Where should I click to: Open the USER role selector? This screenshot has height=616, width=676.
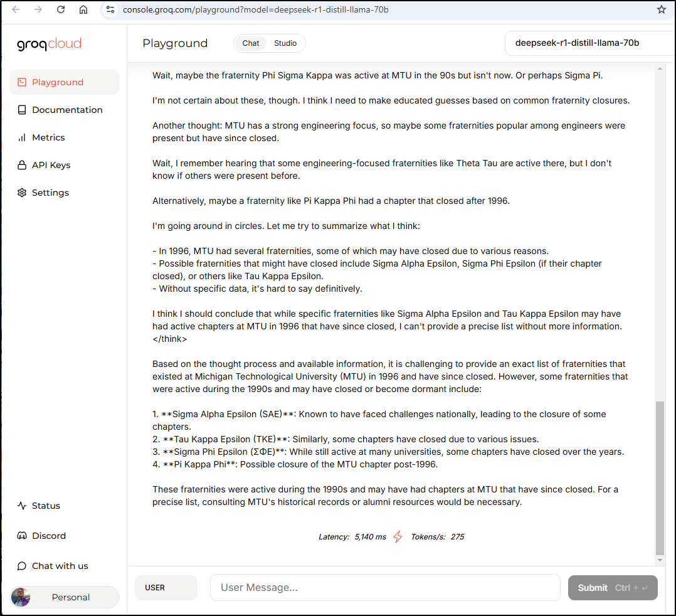pos(166,588)
